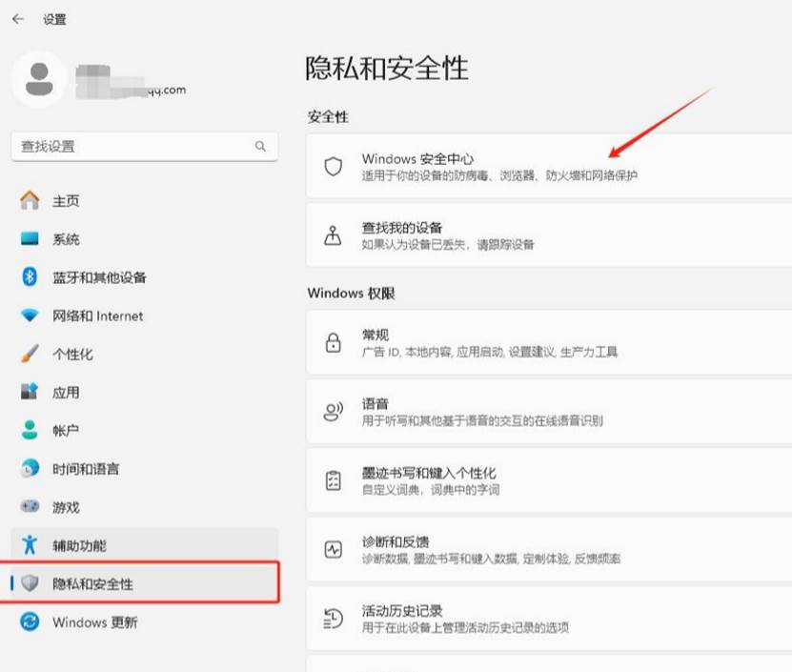The height and width of the screenshot is (672, 792).
Task: Click description 适用于你的设备的防病毒、浏览器、防火墙和网络保护
Action: click(499, 175)
